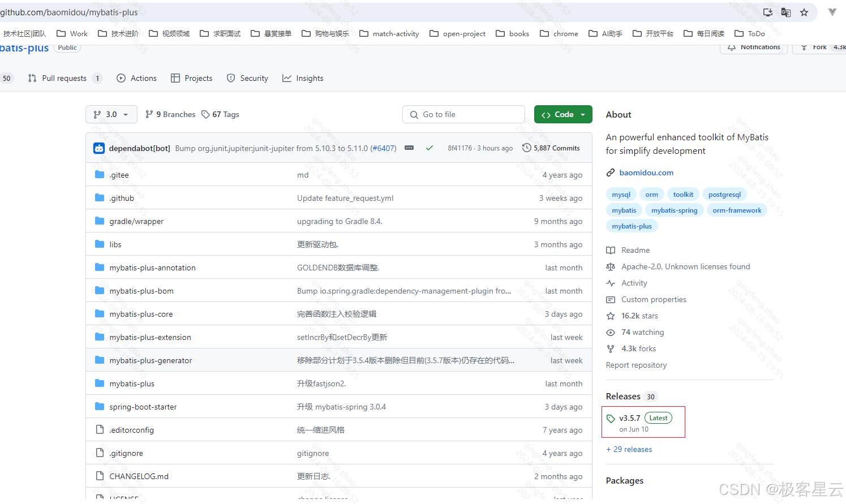The height and width of the screenshot is (504, 846).
Task: Click the green commit status checkmark
Action: [430, 148]
